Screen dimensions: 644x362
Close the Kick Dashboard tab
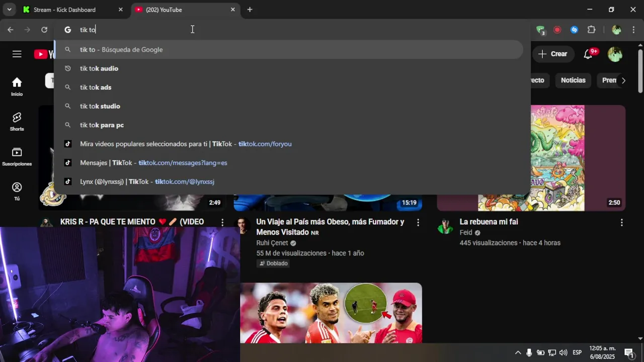click(x=120, y=10)
